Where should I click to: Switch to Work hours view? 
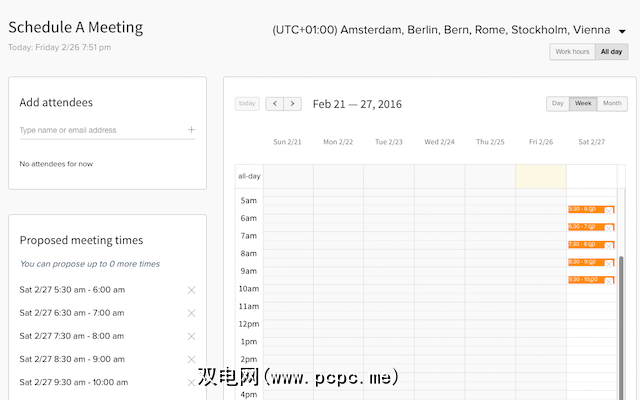tap(572, 52)
